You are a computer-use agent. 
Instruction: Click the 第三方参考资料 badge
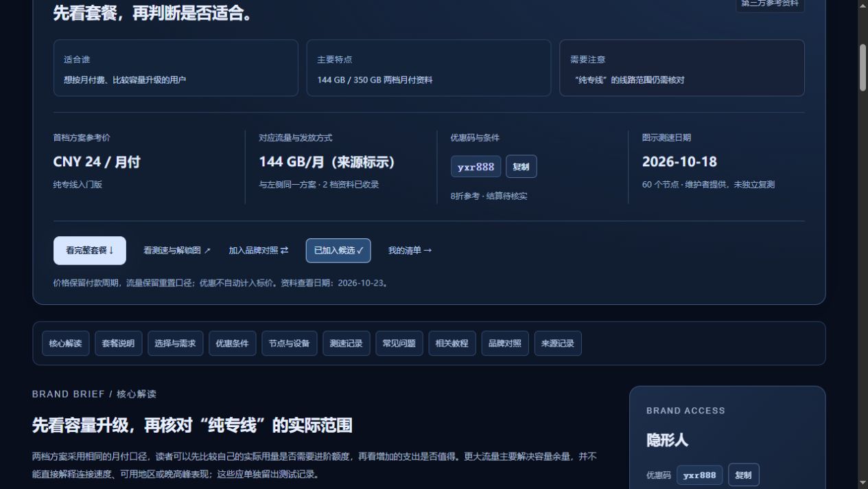coord(770,5)
